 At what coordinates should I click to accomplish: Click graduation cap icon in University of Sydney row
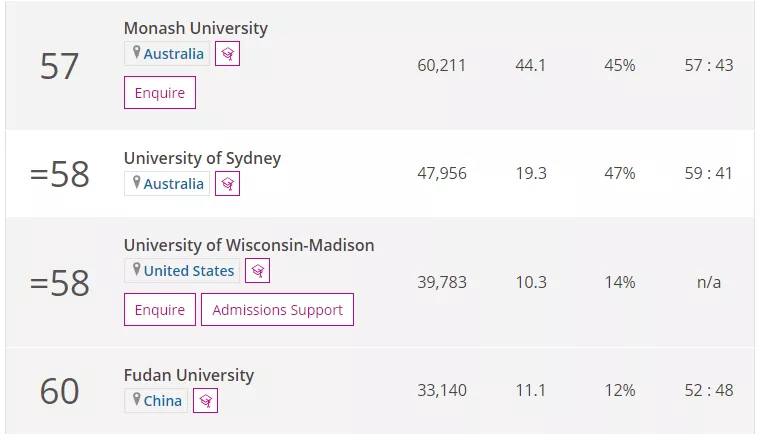tap(227, 184)
